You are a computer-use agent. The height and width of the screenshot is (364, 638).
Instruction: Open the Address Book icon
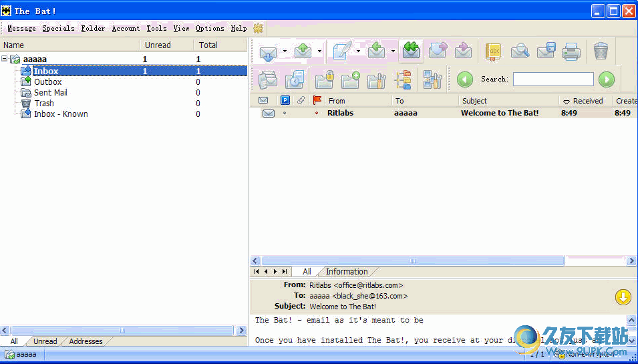493,51
